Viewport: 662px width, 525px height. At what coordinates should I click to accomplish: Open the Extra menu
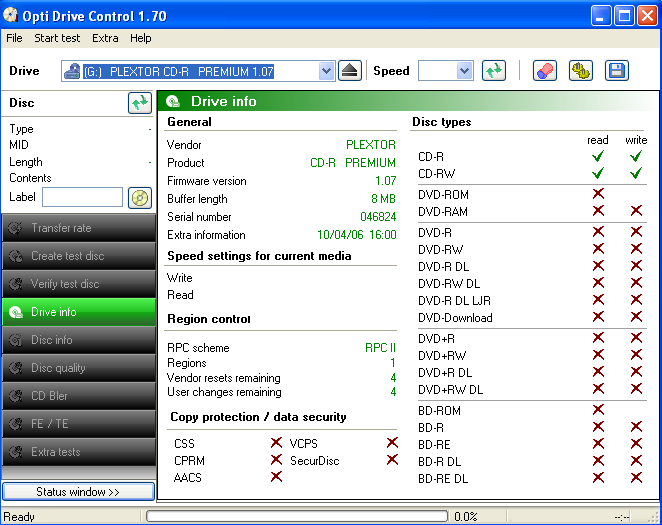pyautogui.click(x=105, y=38)
